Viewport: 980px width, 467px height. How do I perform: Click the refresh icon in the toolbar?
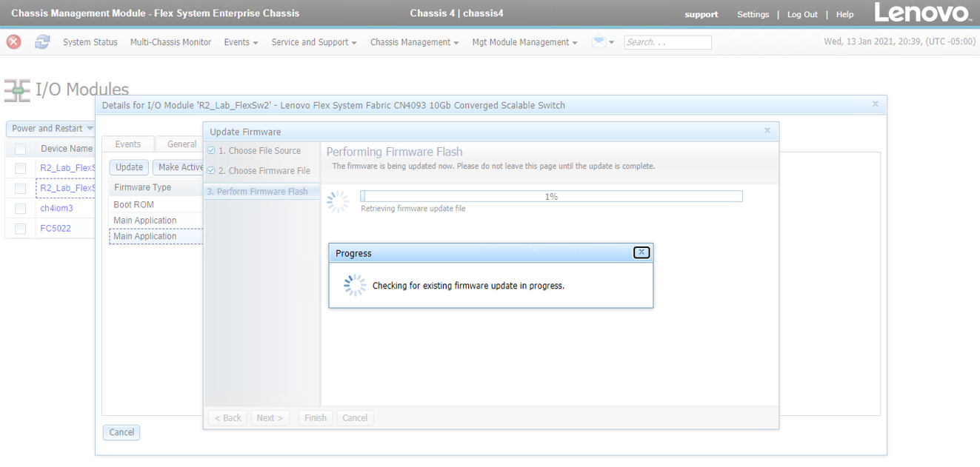pyautogui.click(x=42, y=42)
